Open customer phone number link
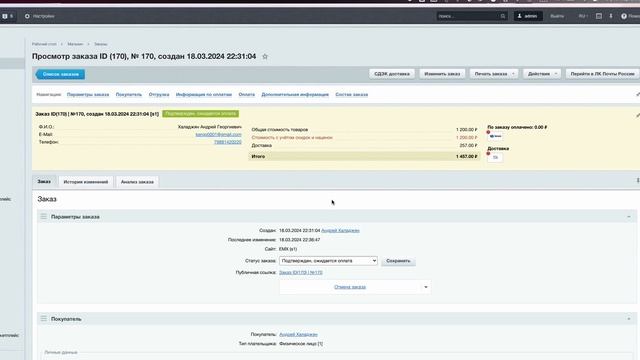The image size is (640, 360). (228, 142)
